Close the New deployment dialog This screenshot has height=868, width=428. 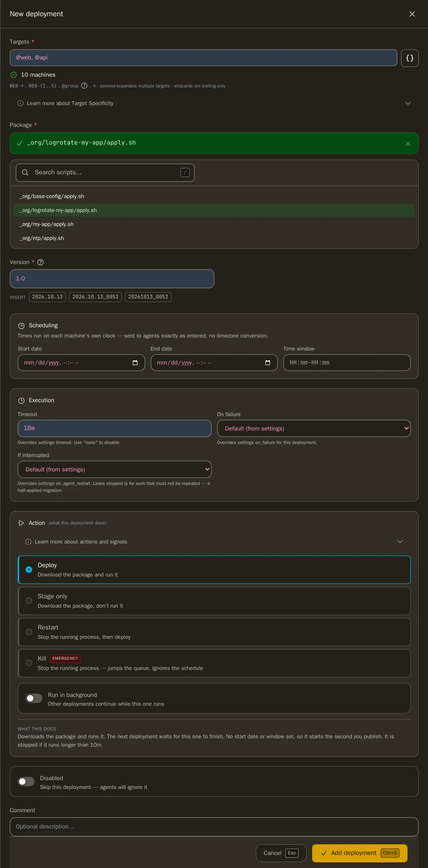[412, 14]
